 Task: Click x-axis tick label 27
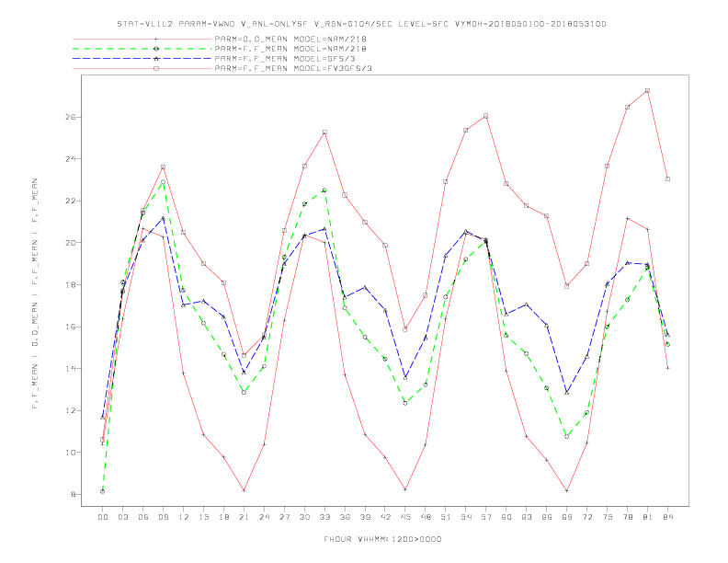click(x=284, y=517)
